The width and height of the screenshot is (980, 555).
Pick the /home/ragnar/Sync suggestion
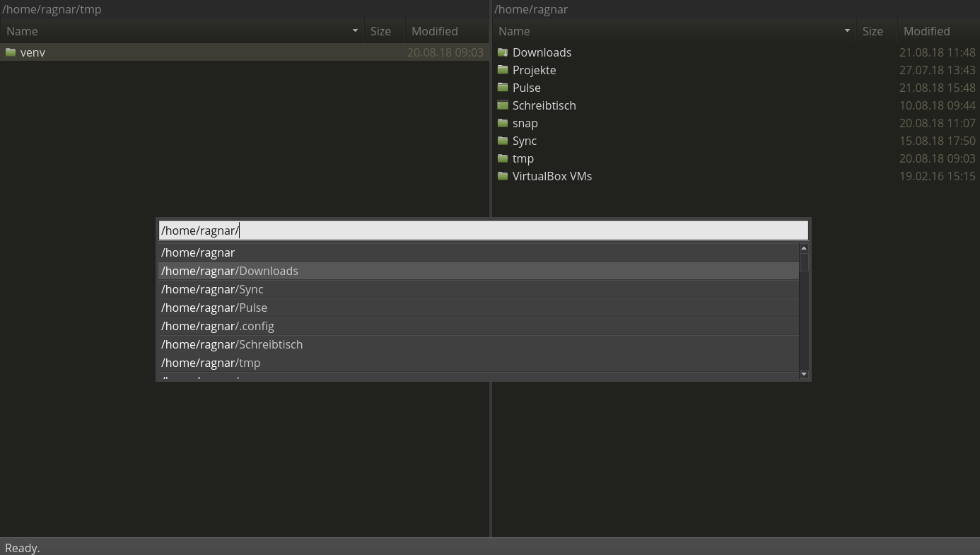[212, 289]
